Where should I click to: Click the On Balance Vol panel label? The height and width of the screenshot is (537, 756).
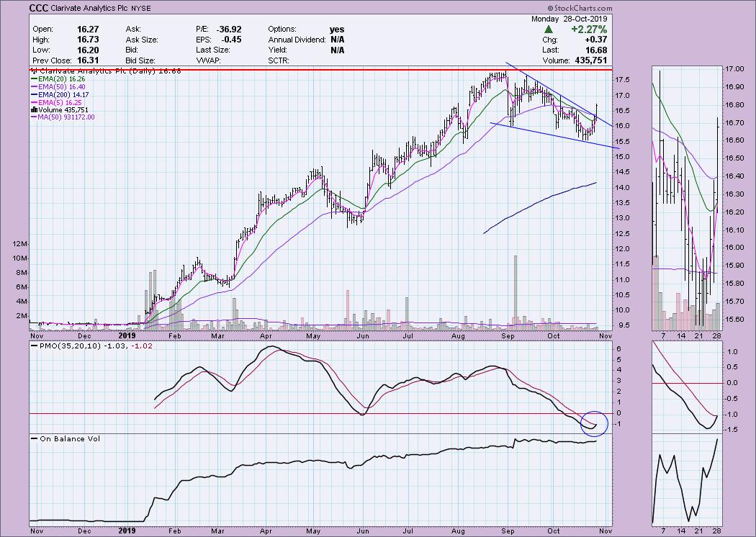click(x=64, y=438)
